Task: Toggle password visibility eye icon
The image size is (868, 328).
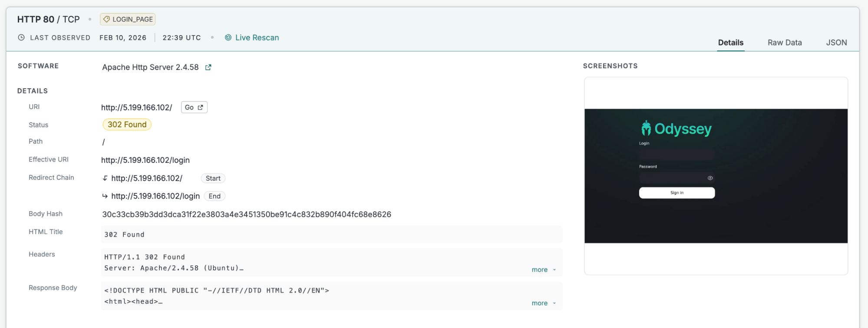Action: [x=710, y=178]
